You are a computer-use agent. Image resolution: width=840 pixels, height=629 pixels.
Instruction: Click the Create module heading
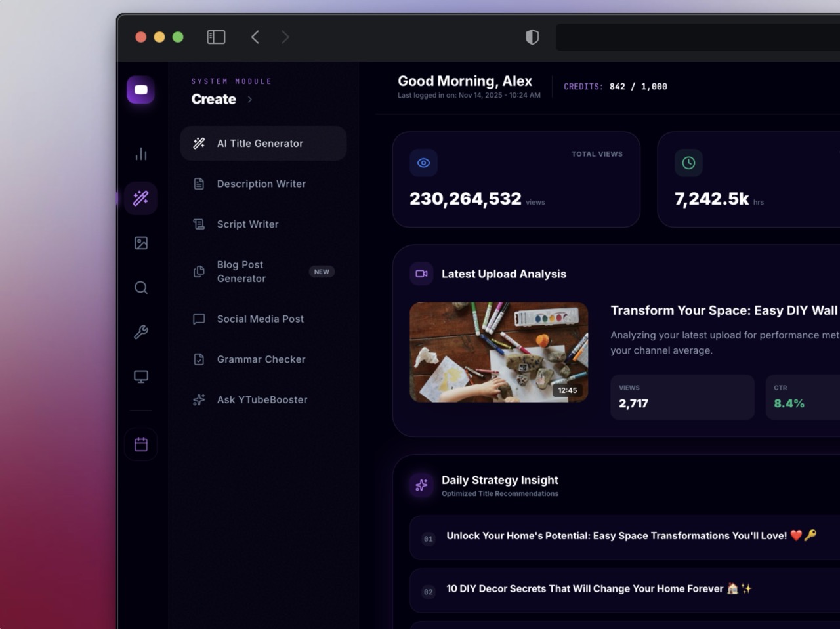click(213, 99)
